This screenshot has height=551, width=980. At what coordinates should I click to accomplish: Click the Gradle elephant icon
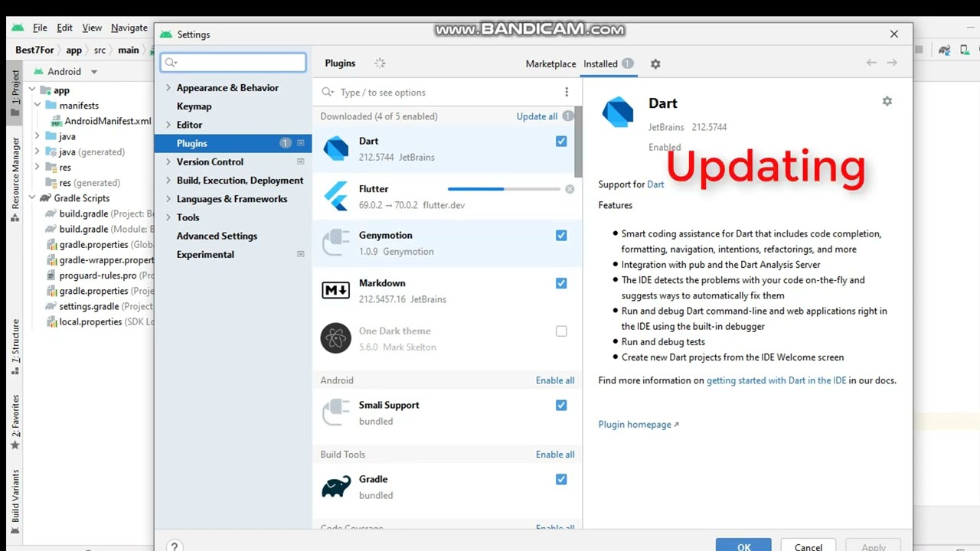335,487
